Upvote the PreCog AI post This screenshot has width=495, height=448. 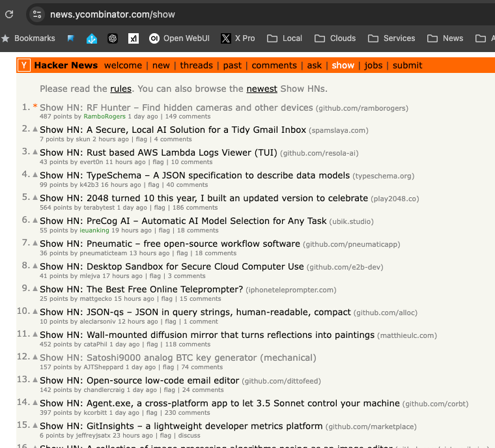(x=35, y=220)
